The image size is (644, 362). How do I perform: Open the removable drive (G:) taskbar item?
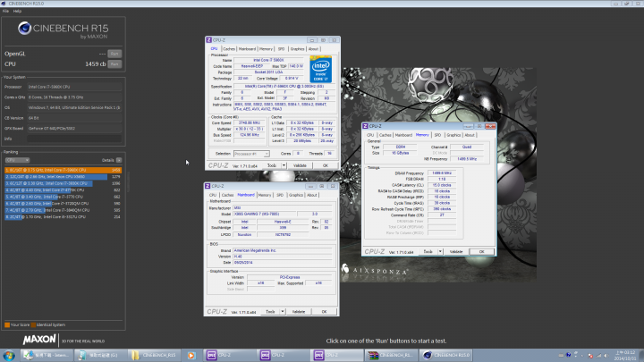click(100, 356)
